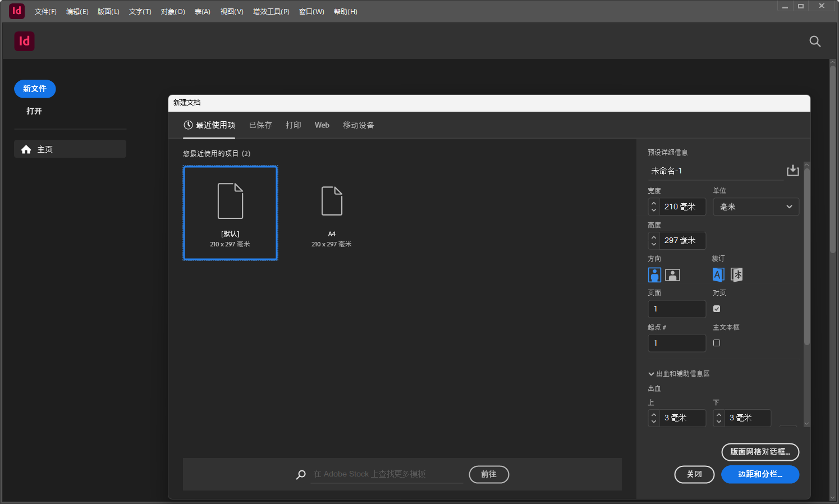The height and width of the screenshot is (504, 839).
Task: Choose left-to-right binding icon
Action: pyautogui.click(x=718, y=274)
